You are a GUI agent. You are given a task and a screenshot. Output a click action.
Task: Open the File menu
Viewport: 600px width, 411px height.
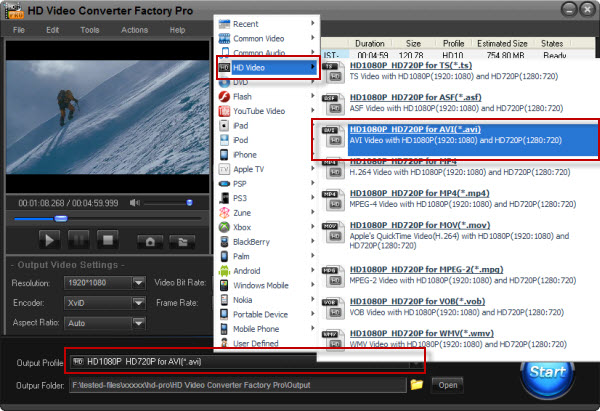18,30
